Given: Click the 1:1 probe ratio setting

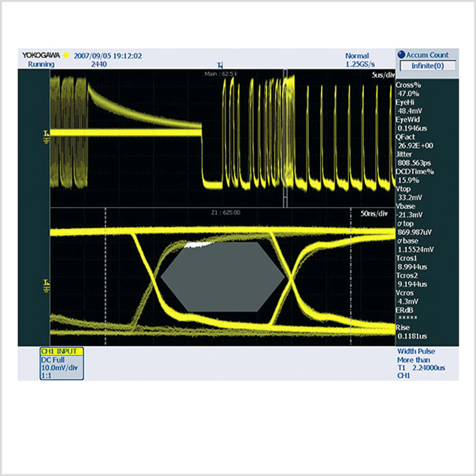Looking at the screenshot, I should click(46, 376).
